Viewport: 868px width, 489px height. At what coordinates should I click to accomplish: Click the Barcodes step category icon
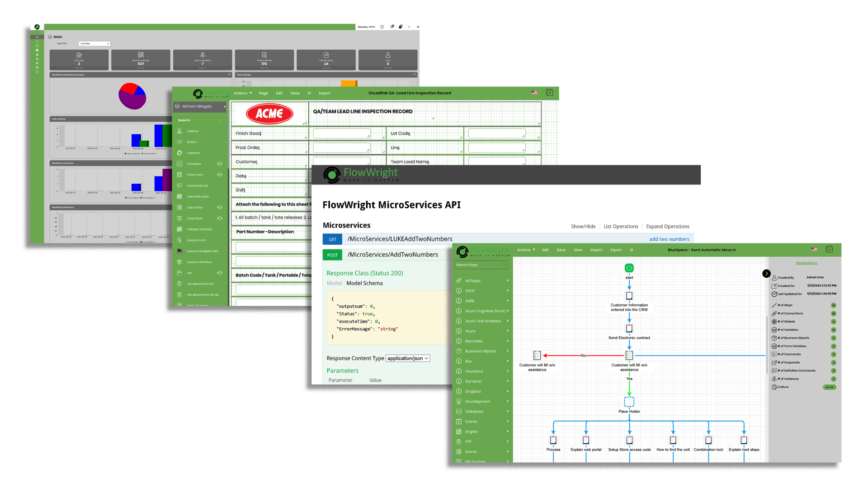(x=459, y=341)
